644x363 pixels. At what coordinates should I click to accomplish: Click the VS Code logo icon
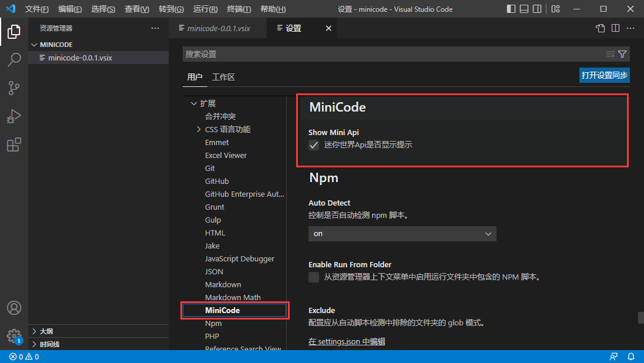(x=11, y=9)
